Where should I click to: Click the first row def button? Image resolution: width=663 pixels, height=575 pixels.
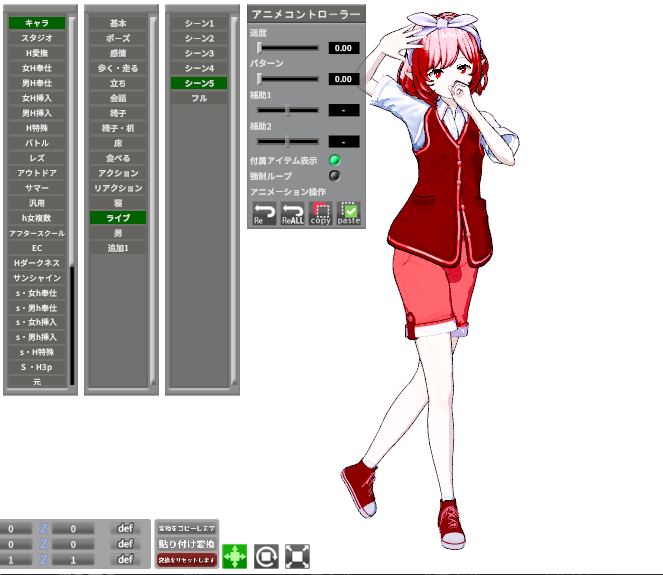coord(125,528)
